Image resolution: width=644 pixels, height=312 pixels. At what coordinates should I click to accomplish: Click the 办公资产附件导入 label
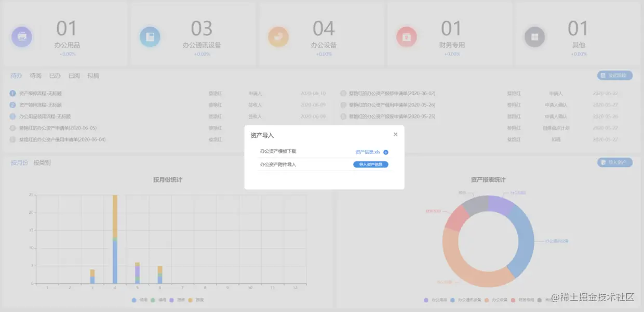coord(278,164)
